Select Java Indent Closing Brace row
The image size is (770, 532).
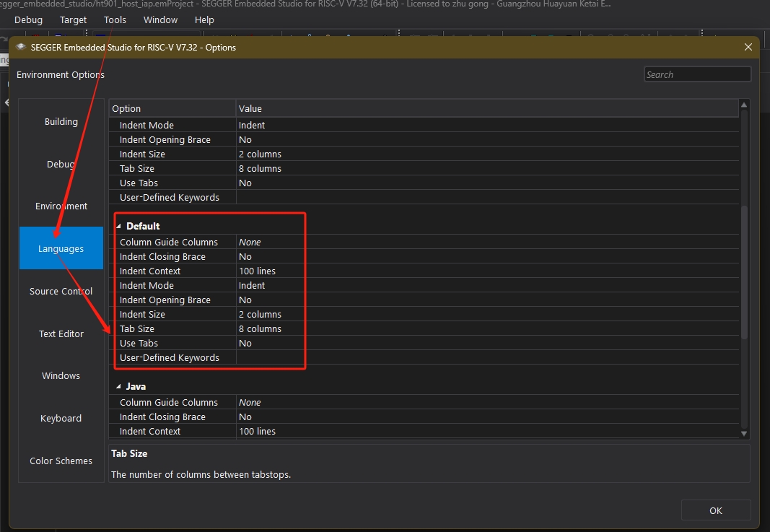click(424, 417)
